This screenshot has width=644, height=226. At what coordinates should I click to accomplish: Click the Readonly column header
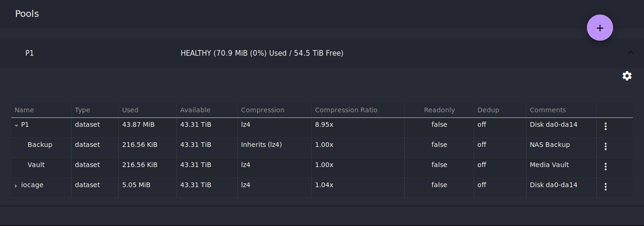[x=439, y=110]
